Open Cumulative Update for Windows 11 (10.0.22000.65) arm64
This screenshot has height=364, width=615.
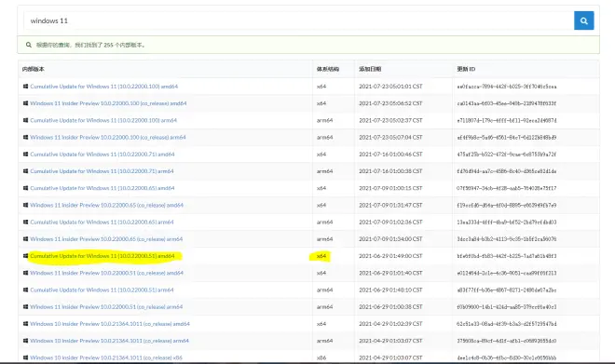(102, 222)
